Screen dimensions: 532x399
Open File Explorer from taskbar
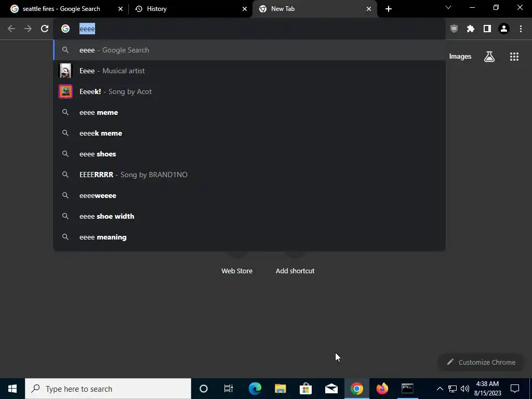pyautogui.click(x=280, y=389)
